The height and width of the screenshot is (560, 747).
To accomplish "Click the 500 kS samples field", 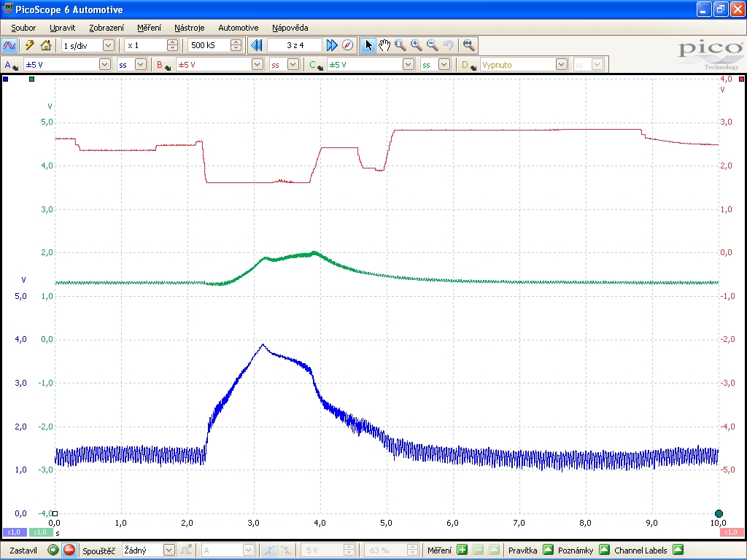I will pyautogui.click(x=209, y=45).
